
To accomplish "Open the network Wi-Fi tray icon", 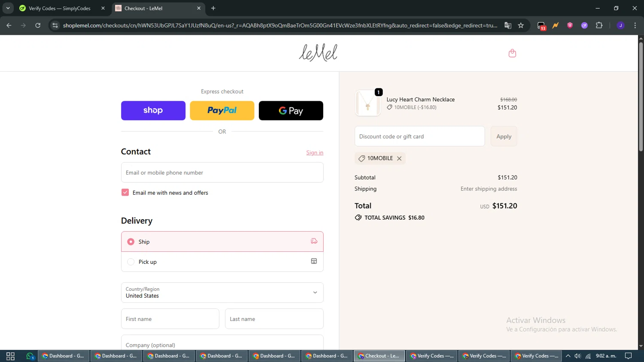I will (588, 356).
